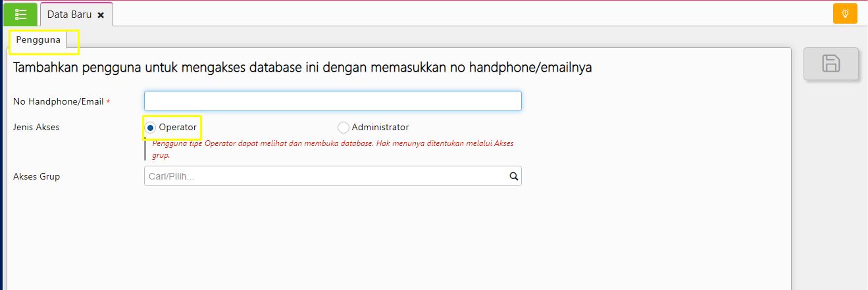Select the Administrator radio button
Screen dimensions: 868x290
[344, 128]
